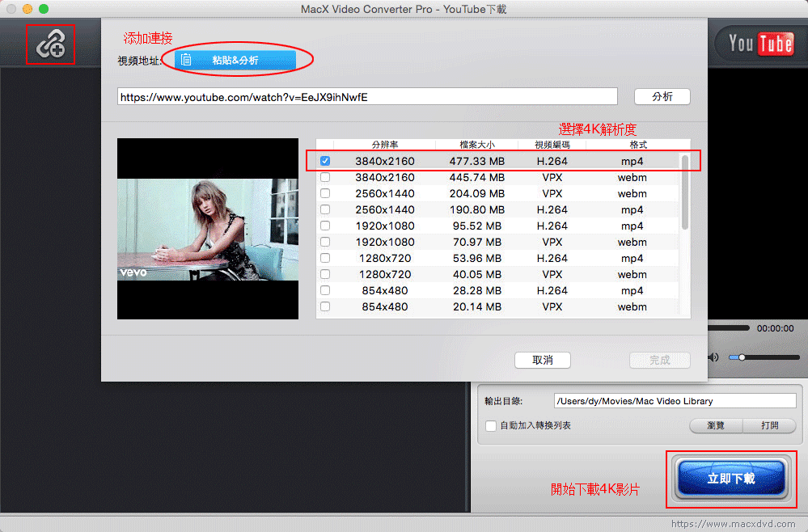Check the 854x480 H.264 mp4 option
This screenshot has width=808, height=532.
tap(325, 290)
